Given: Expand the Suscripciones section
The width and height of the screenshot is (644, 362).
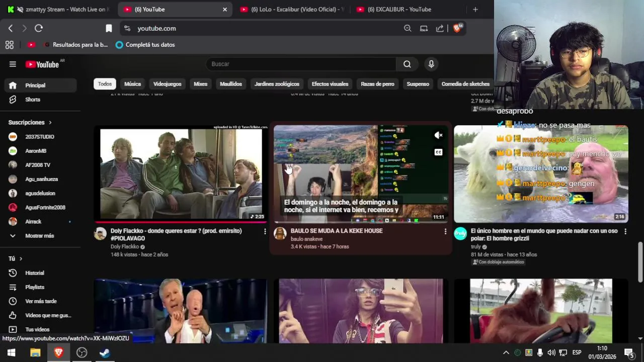Looking at the screenshot, I should [30, 122].
